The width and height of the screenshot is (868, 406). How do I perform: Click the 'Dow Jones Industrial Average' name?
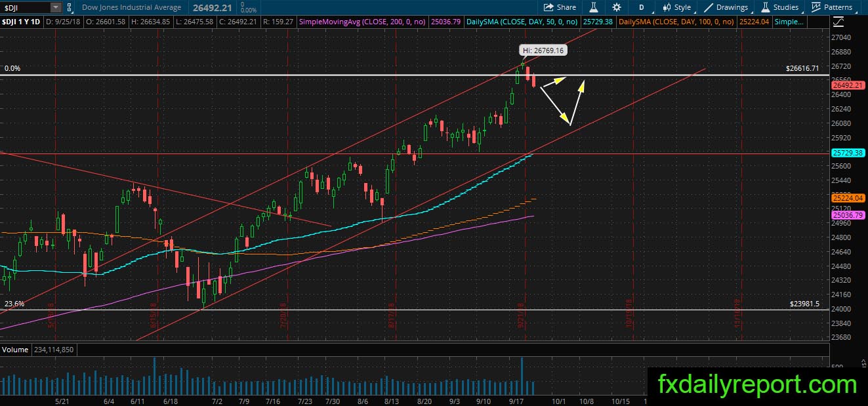coord(132,7)
